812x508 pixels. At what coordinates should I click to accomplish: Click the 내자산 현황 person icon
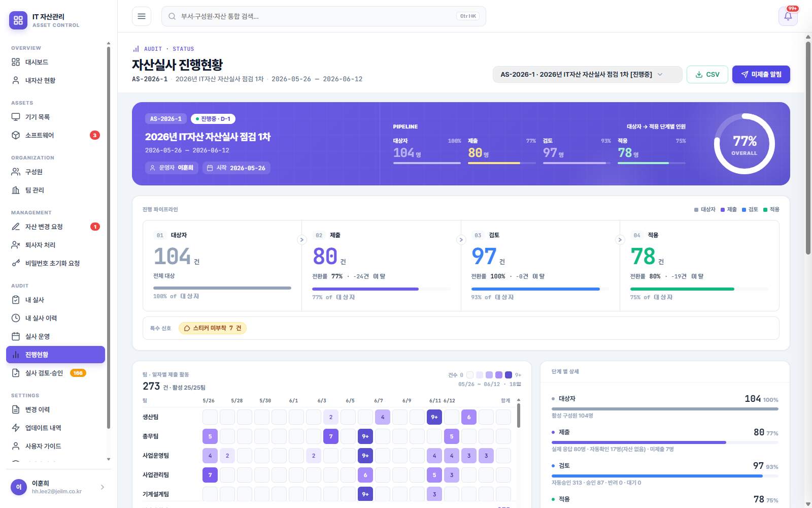coord(16,80)
